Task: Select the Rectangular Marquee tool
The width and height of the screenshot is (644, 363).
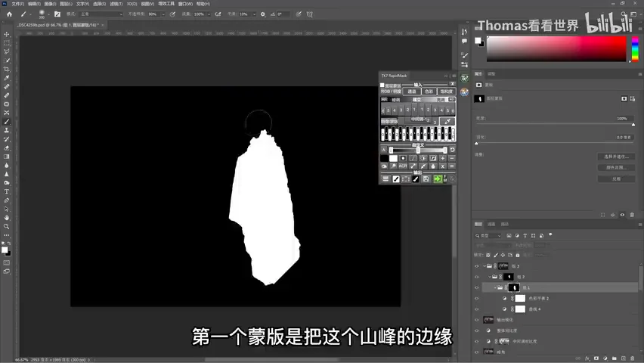Action: point(7,43)
